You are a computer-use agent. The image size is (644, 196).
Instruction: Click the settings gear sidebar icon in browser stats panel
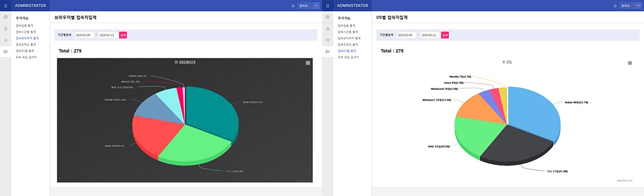point(5,17)
